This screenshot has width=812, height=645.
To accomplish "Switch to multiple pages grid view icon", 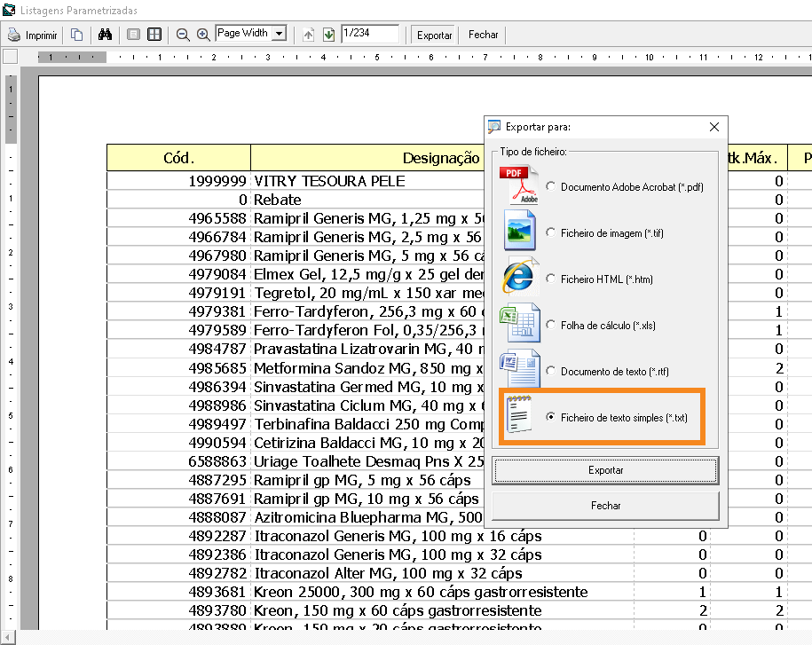I will click(154, 35).
